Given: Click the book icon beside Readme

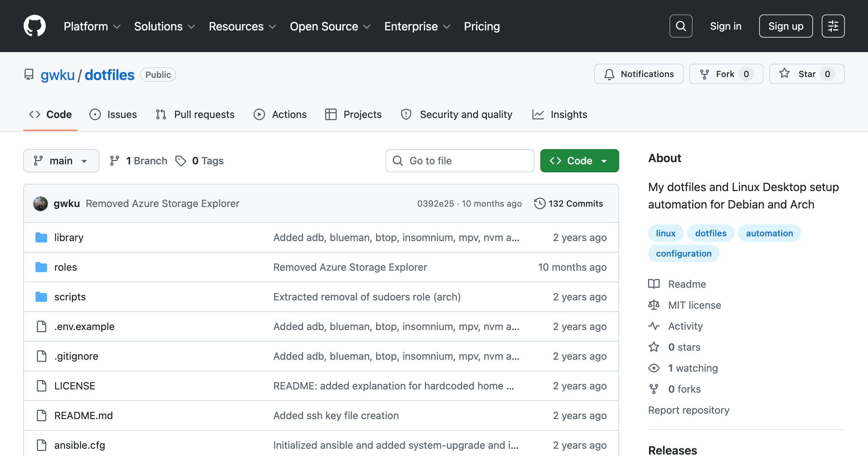Looking at the screenshot, I should (x=654, y=284).
